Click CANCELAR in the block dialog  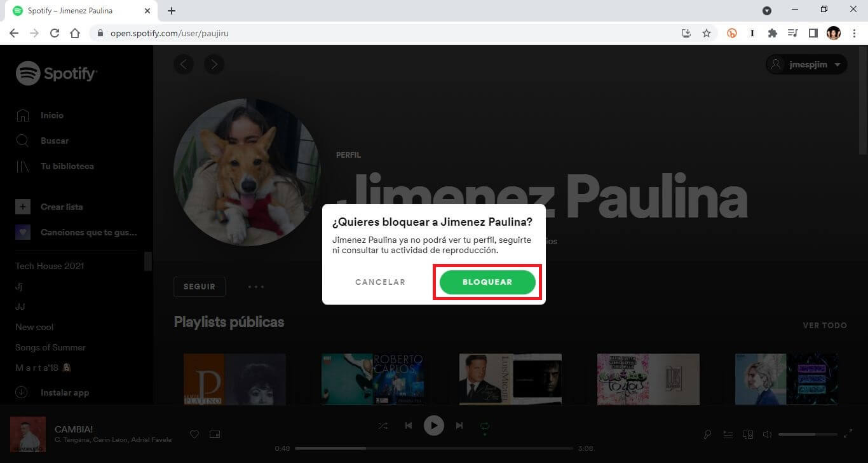coord(380,282)
